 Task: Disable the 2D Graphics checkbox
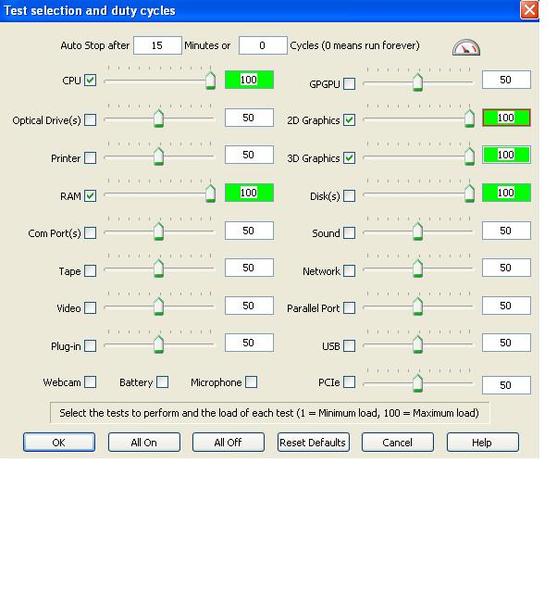pos(349,120)
